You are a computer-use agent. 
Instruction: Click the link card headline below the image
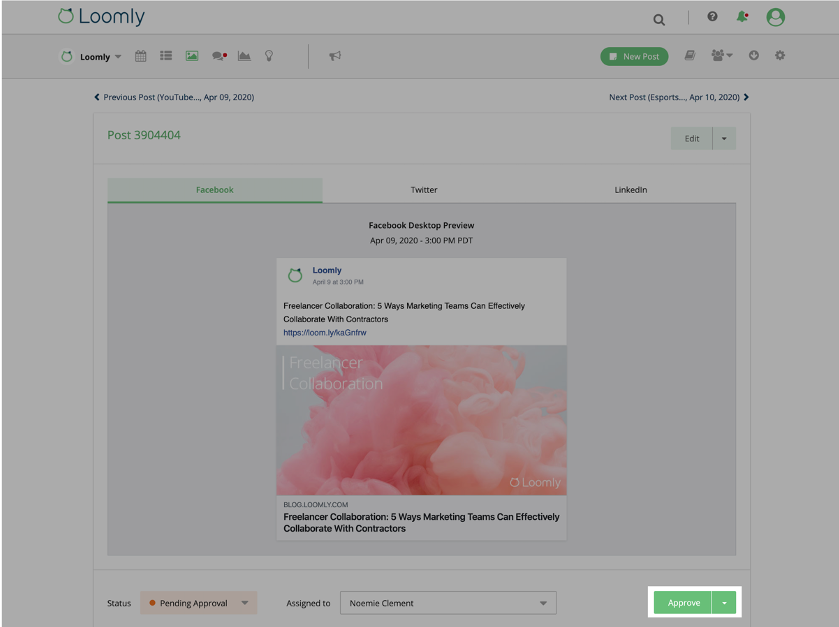(421, 523)
